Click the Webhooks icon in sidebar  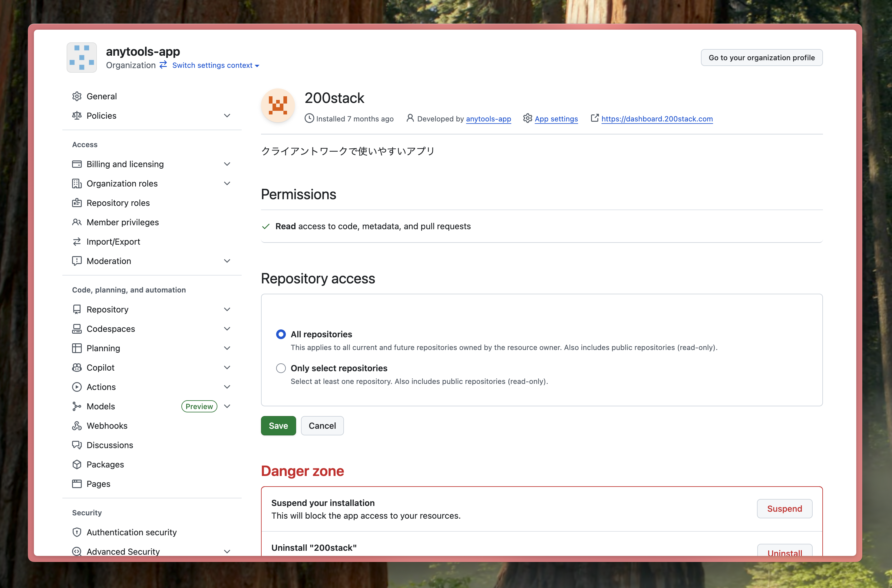click(77, 426)
